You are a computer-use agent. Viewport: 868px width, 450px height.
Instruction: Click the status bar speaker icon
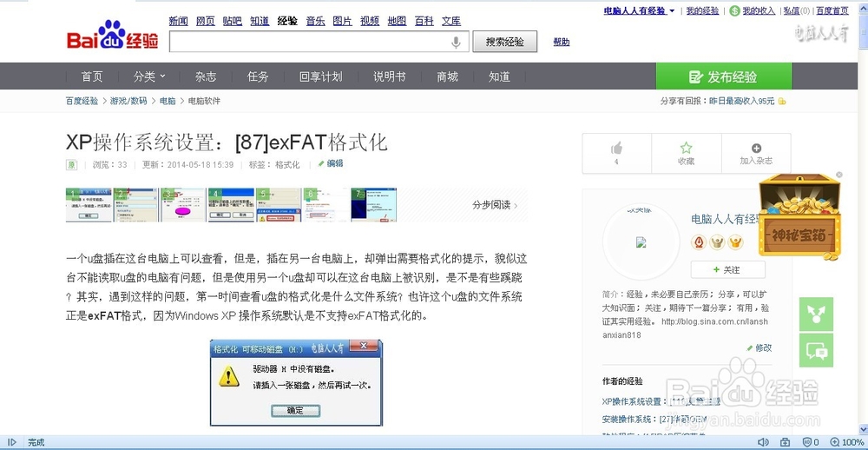pyautogui.click(x=763, y=442)
